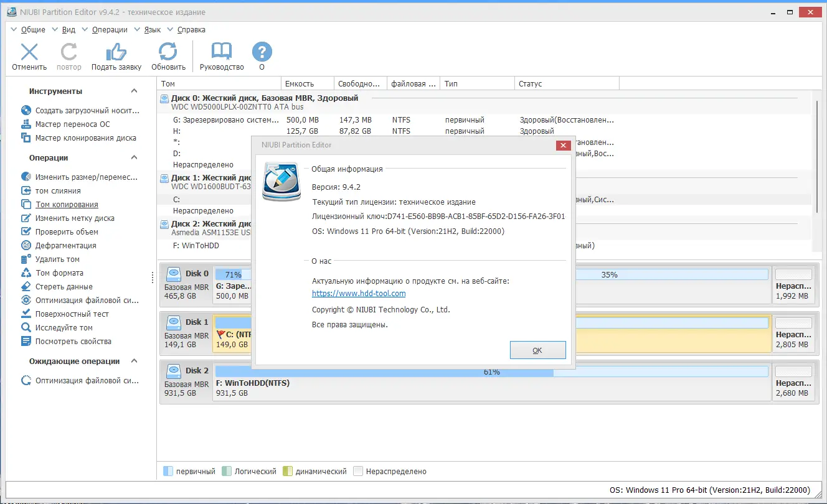Image resolution: width=827 pixels, height=504 pixels.
Task: Select том слияния operation
Action: click(x=51, y=191)
